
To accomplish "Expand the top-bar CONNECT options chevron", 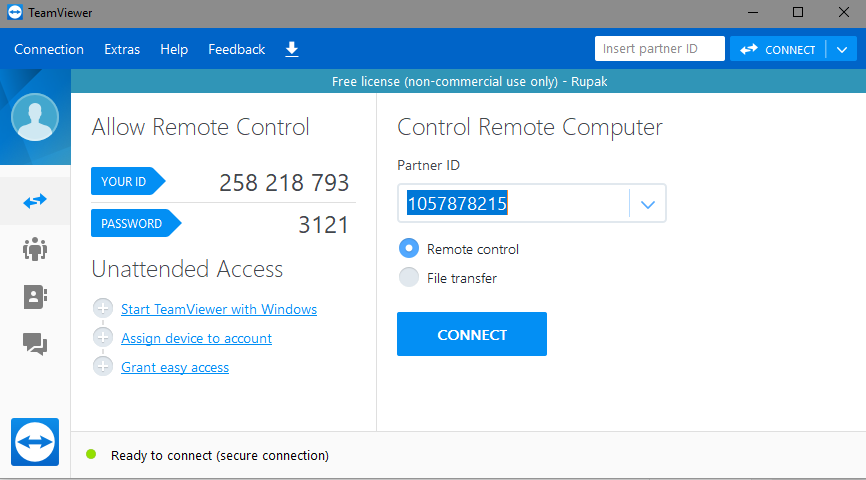I will [842, 50].
